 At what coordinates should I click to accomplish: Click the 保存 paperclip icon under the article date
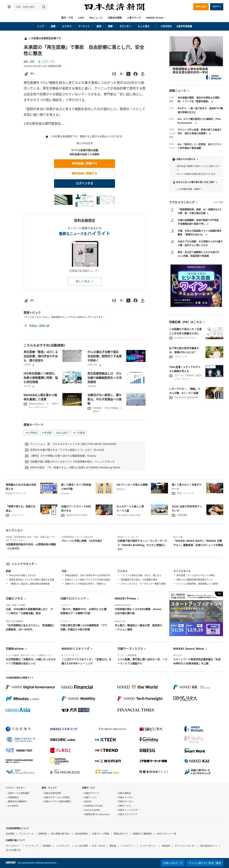pos(26,74)
